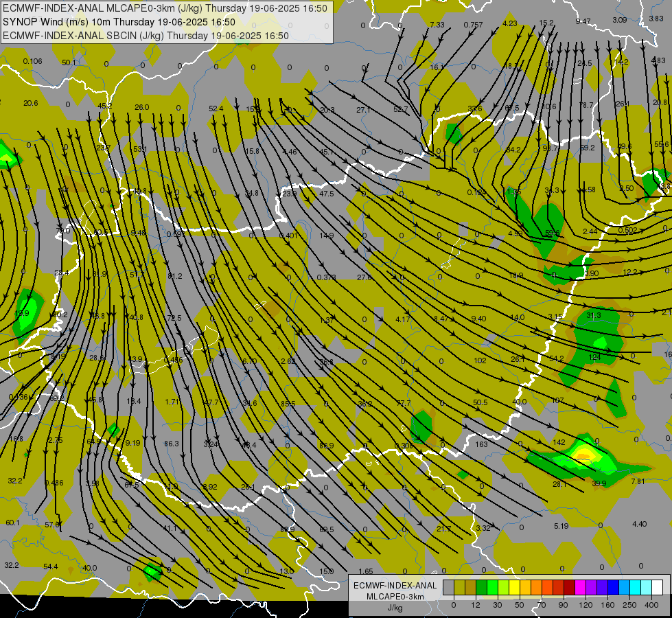Click the map value 3.32

pos(483,528)
